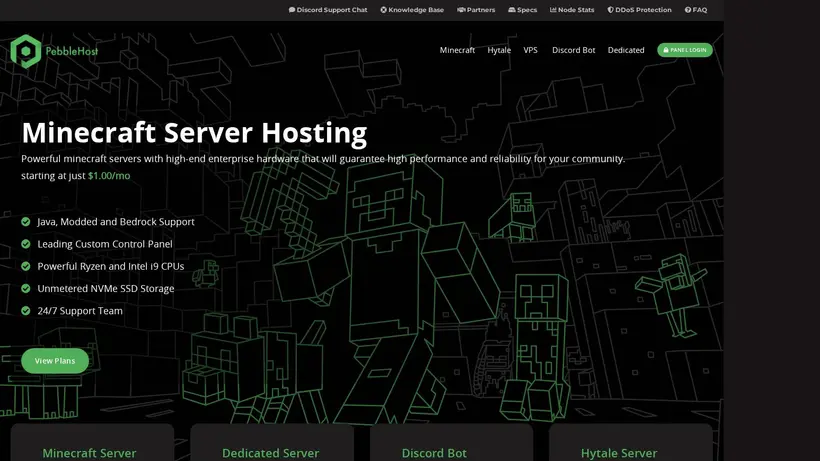
Task: Click the View Plans button
Action: (55, 361)
